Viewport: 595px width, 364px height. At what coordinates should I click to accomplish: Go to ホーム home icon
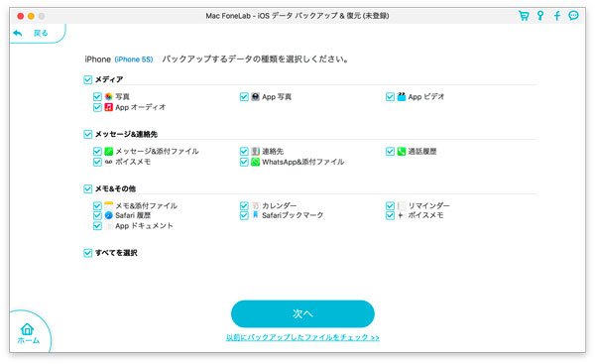pyautogui.click(x=28, y=328)
